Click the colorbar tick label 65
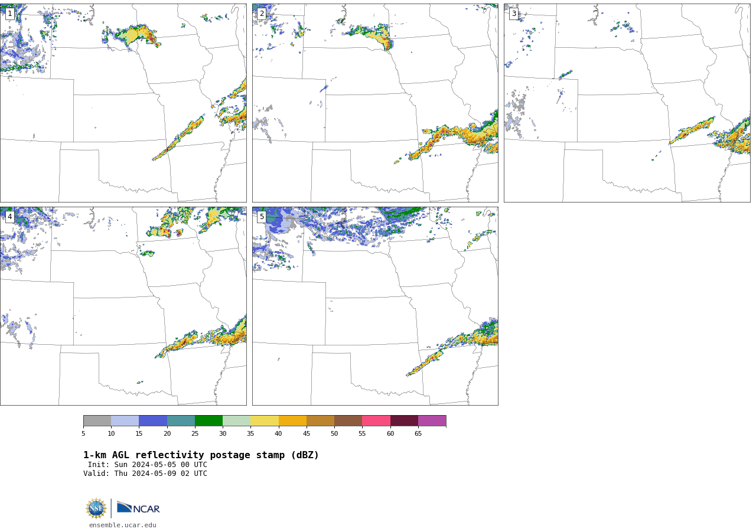 tap(418, 434)
